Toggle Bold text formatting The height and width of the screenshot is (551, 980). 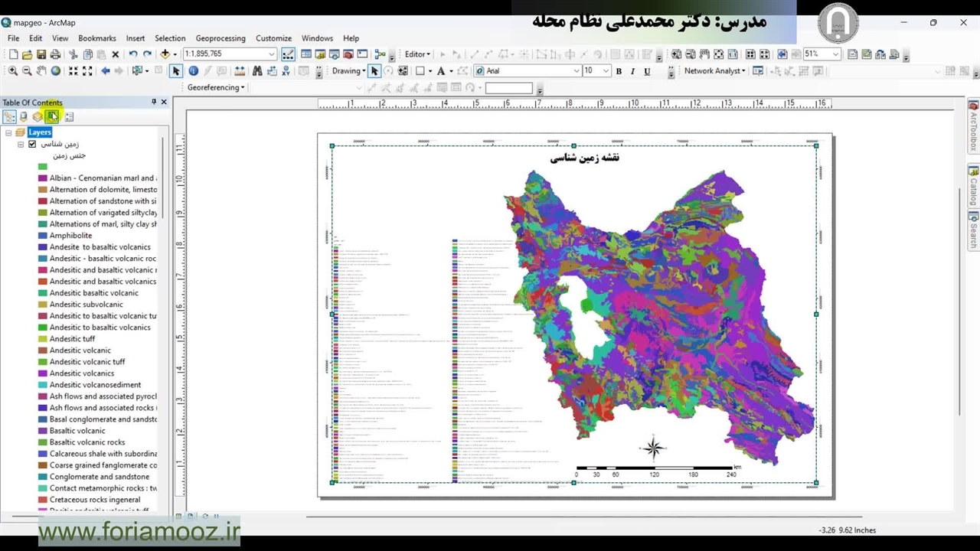point(619,71)
